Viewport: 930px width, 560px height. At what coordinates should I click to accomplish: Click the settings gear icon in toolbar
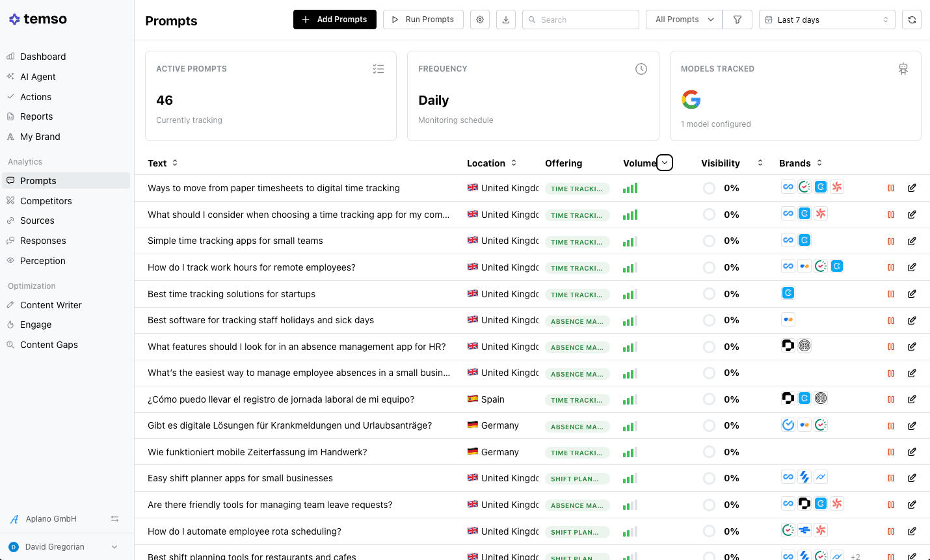[480, 20]
